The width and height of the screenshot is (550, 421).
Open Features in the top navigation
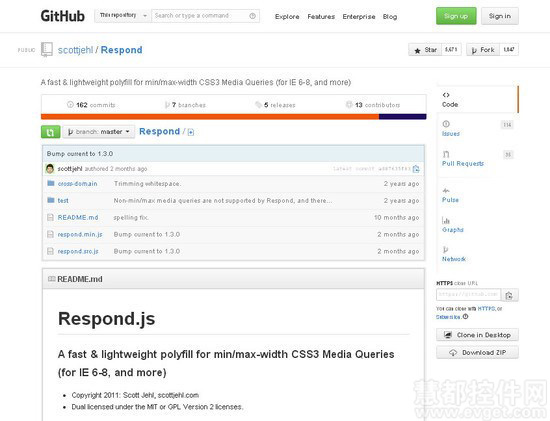(321, 16)
